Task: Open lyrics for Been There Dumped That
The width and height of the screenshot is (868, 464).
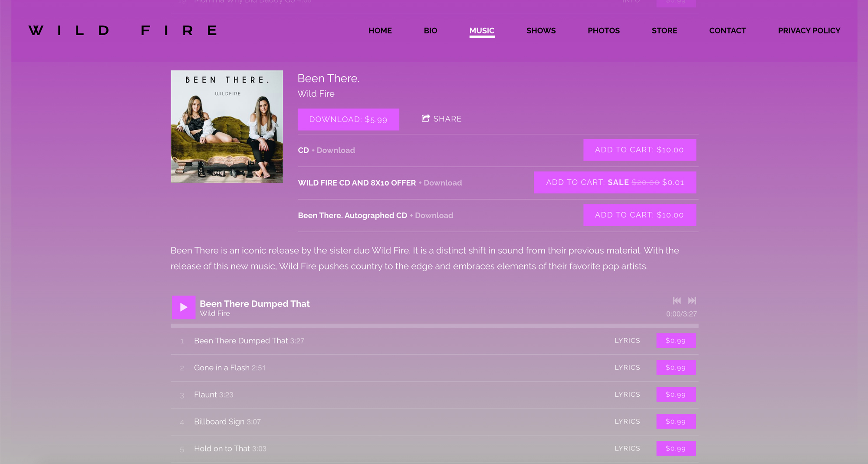Action: 627,340
